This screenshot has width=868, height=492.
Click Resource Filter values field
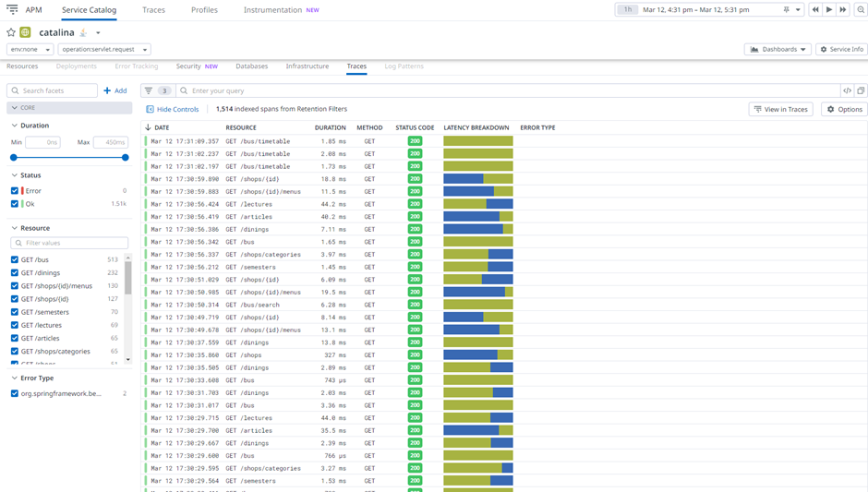[69, 243]
